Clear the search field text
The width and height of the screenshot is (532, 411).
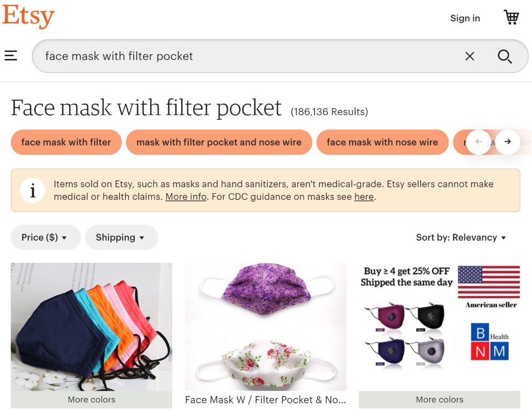click(469, 56)
